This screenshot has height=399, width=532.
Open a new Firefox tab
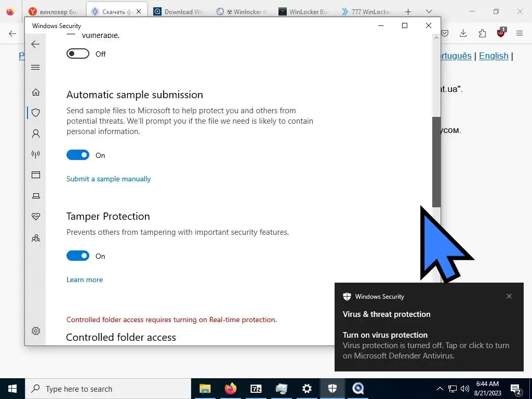(408, 11)
